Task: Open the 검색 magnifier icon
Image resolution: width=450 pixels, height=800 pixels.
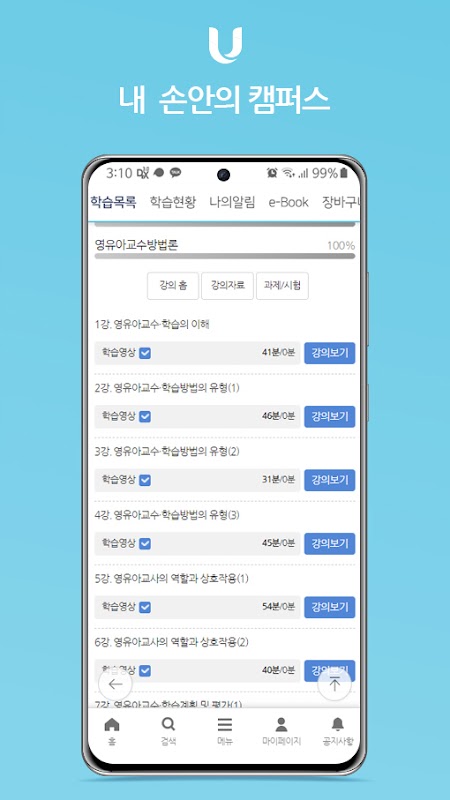Action: tap(168, 724)
